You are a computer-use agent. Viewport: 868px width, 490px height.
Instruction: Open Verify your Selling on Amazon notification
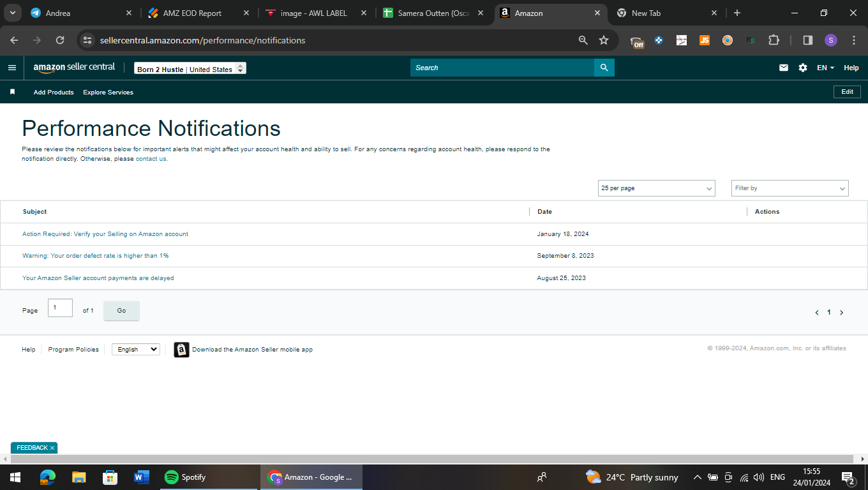(x=105, y=234)
